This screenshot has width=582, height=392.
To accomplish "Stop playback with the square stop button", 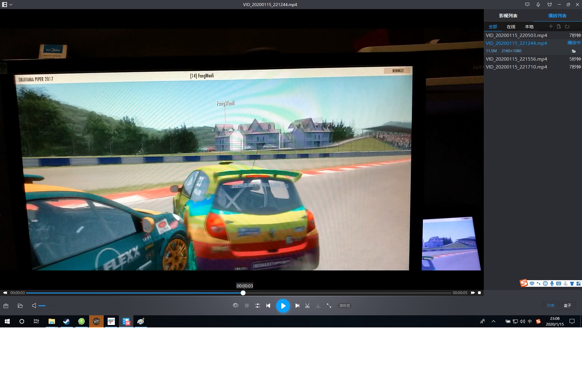I will click(480, 293).
